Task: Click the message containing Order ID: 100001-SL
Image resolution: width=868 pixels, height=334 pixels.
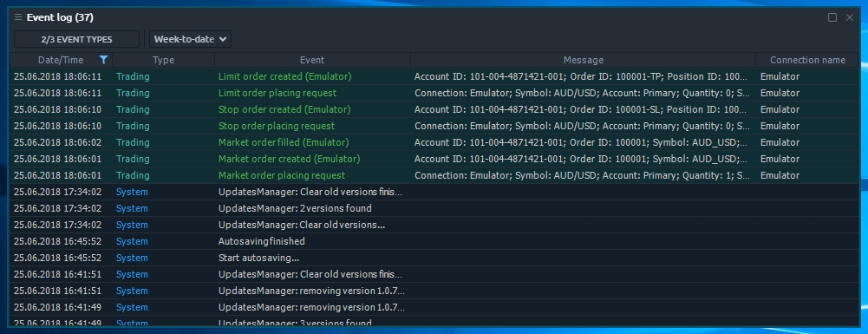Action: (581, 109)
